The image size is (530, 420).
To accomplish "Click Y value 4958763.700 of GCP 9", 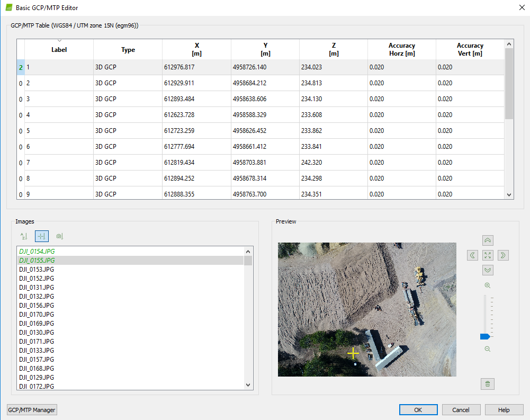I will (265, 193).
